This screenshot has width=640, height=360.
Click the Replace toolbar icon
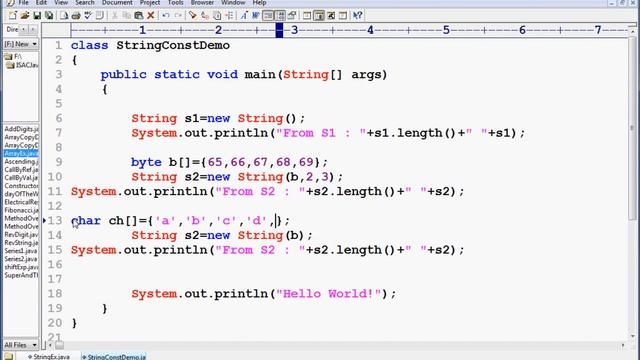pyautogui.click(x=205, y=16)
